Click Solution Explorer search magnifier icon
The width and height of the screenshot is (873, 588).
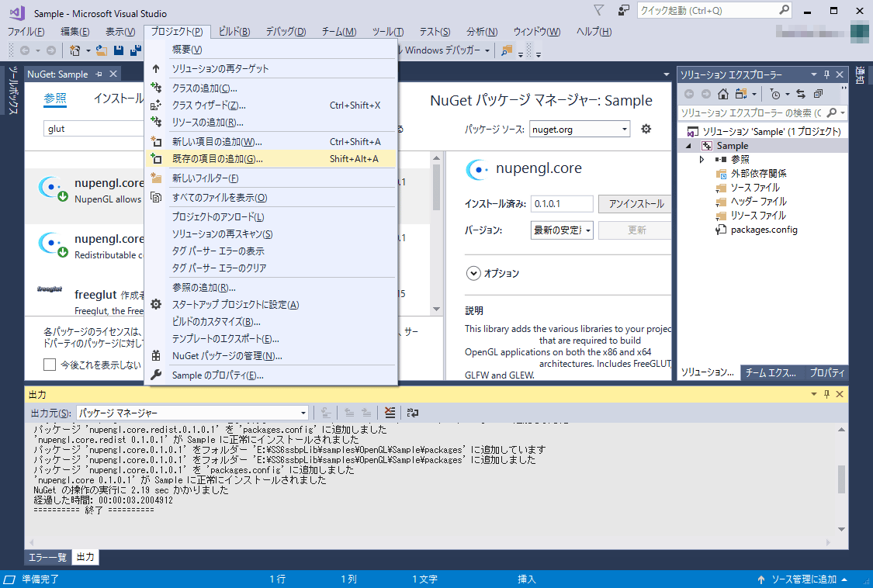pos(832,112)
